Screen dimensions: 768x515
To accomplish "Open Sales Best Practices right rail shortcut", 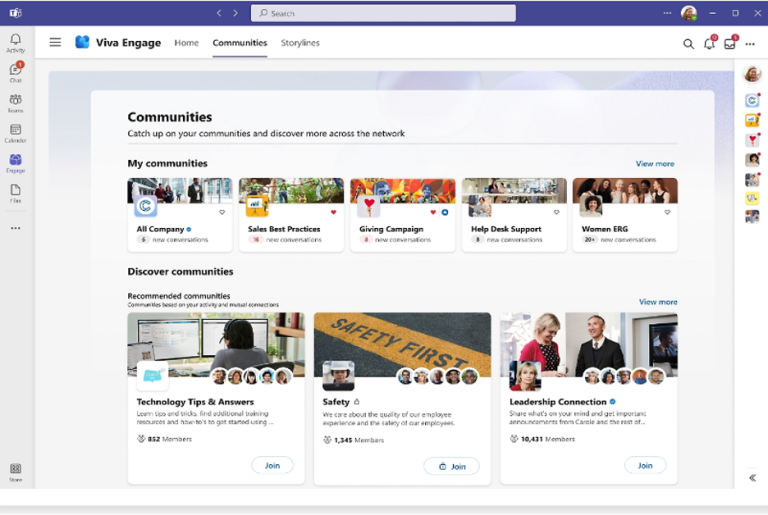I will tap(752, 120).
